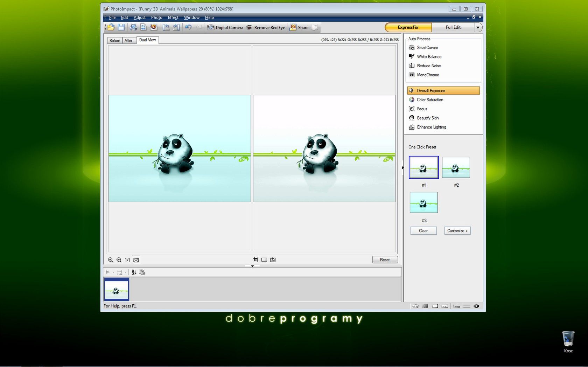Image resolution: width=588 pixels, height=367 pixels.
Task: Click the Reset button
Action: [x=385, y=260]
